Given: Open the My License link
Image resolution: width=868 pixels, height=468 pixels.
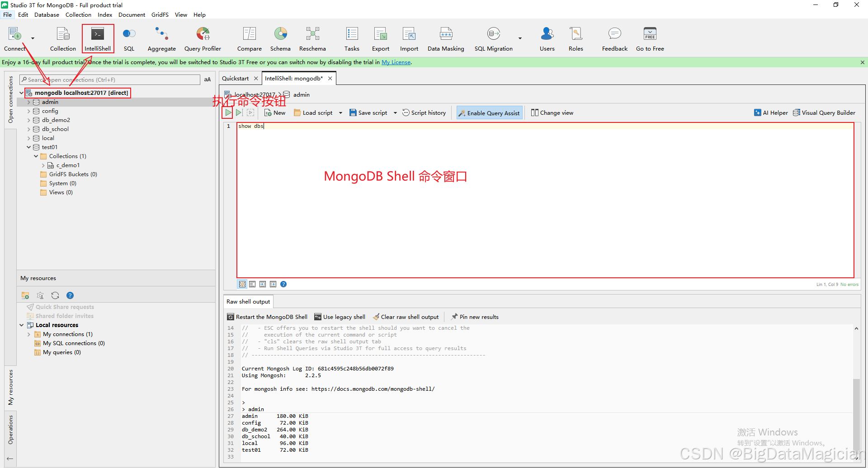Looking at the screenshot, I should coord(396,62).
